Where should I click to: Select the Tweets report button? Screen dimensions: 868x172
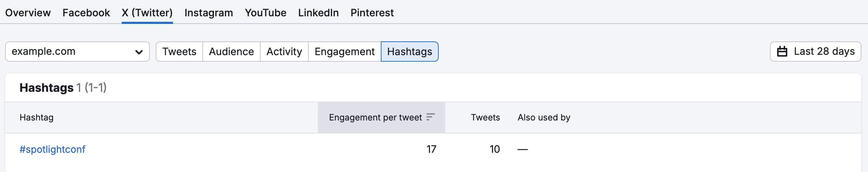point(180,52)
